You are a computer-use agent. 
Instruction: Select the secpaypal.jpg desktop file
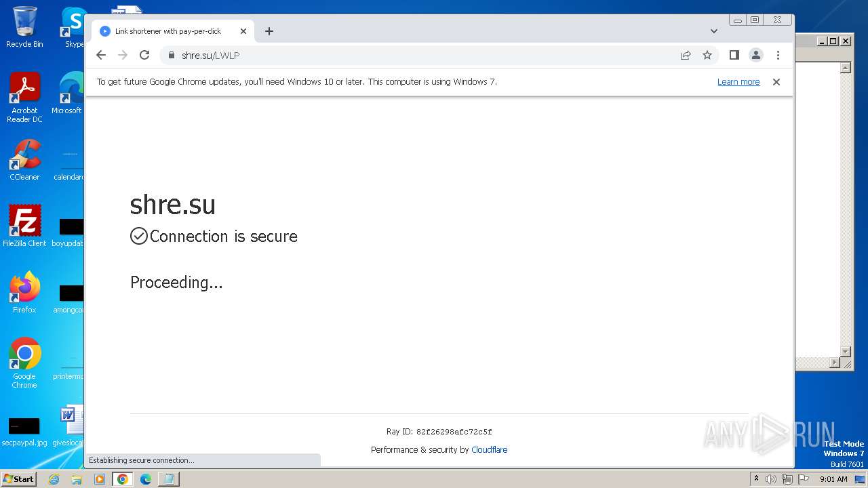coord(24,432)
